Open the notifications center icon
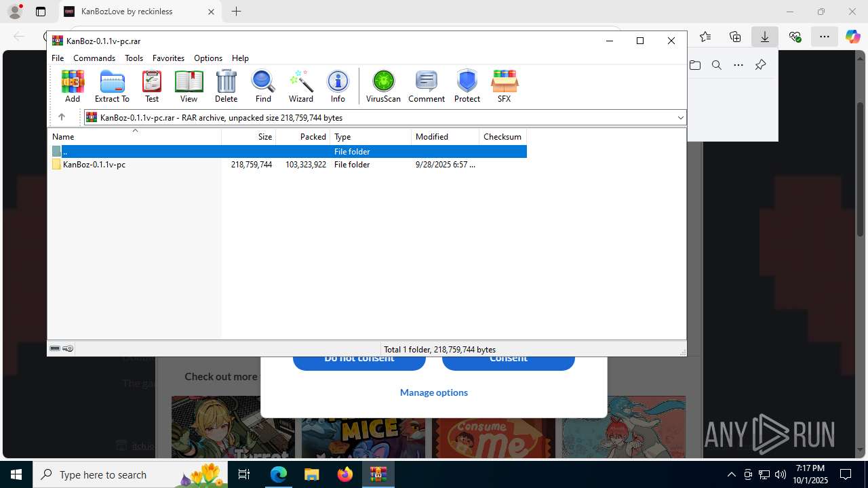 point(846,474)
